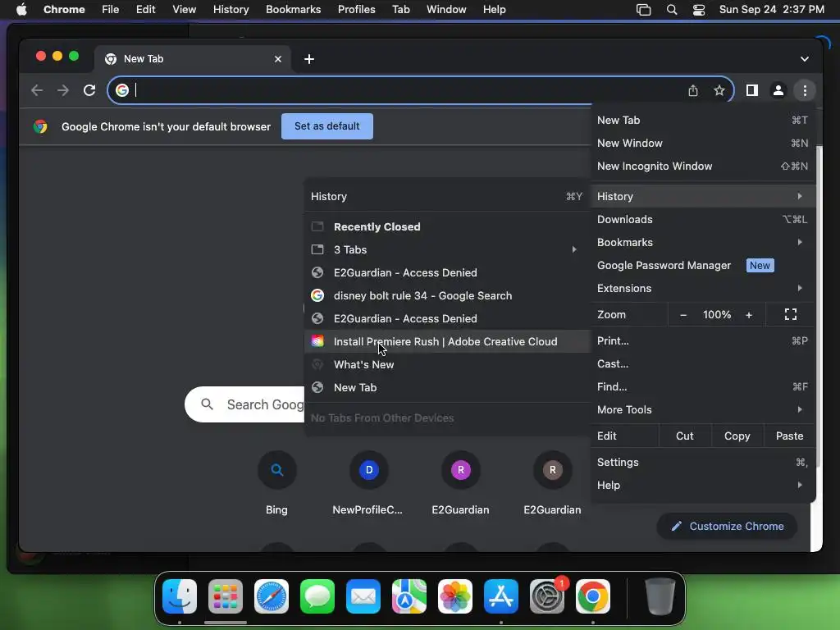The height and width of the screenshot is (630, 840).
Task: Enter fullscreen via Zoom row icon
Action: [790, 314]
